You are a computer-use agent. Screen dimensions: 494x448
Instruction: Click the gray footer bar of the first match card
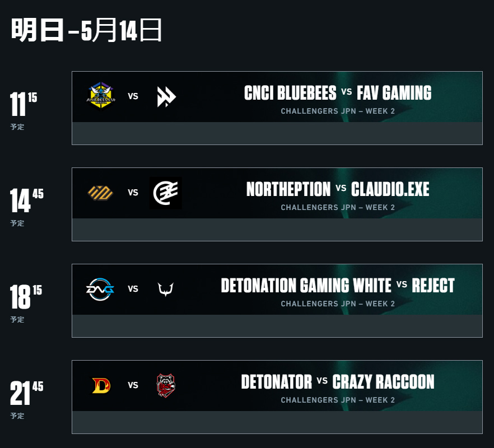(x=277, y=134)
